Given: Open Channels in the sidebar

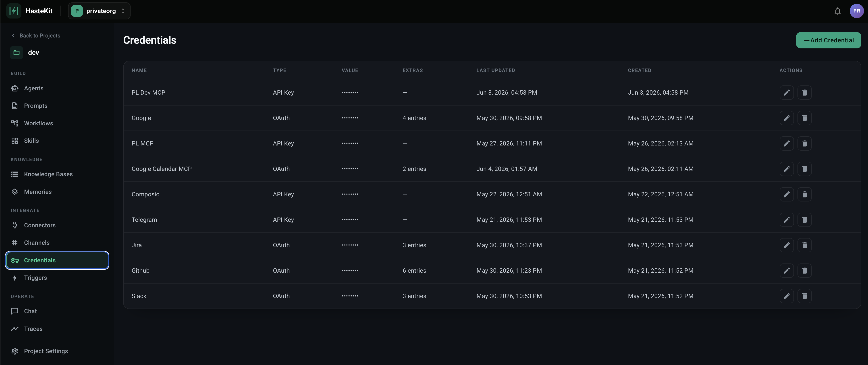Looking at the screenshot, I should (57, 243).
